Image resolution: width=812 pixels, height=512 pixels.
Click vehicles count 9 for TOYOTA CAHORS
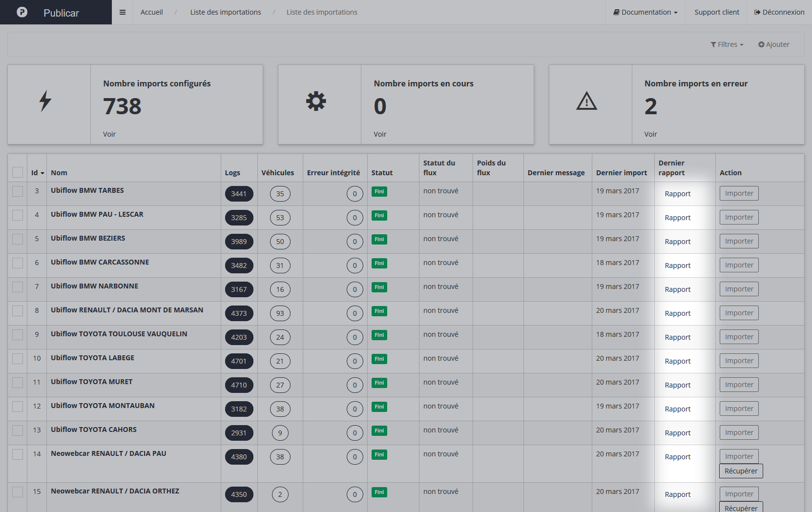[x=280, y=433]
